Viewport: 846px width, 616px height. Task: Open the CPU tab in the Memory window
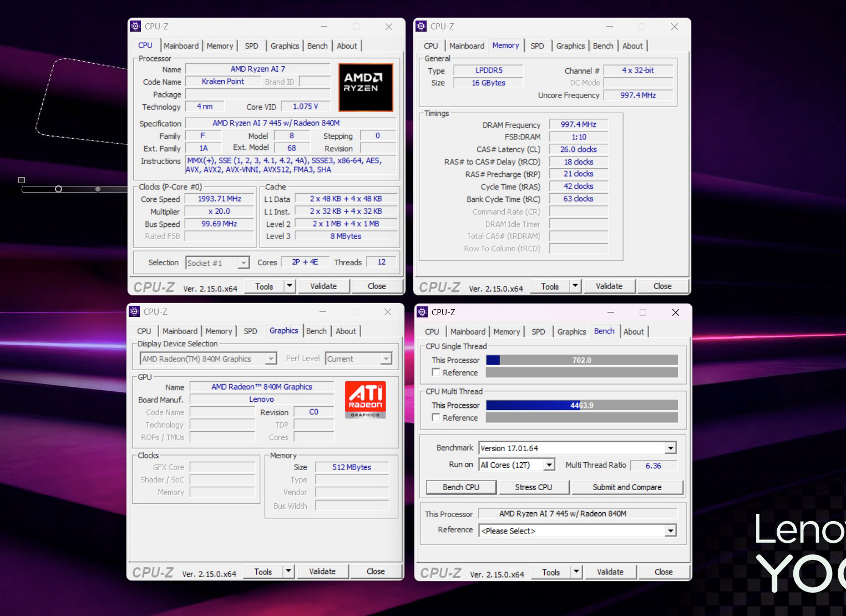coord(431,46)
